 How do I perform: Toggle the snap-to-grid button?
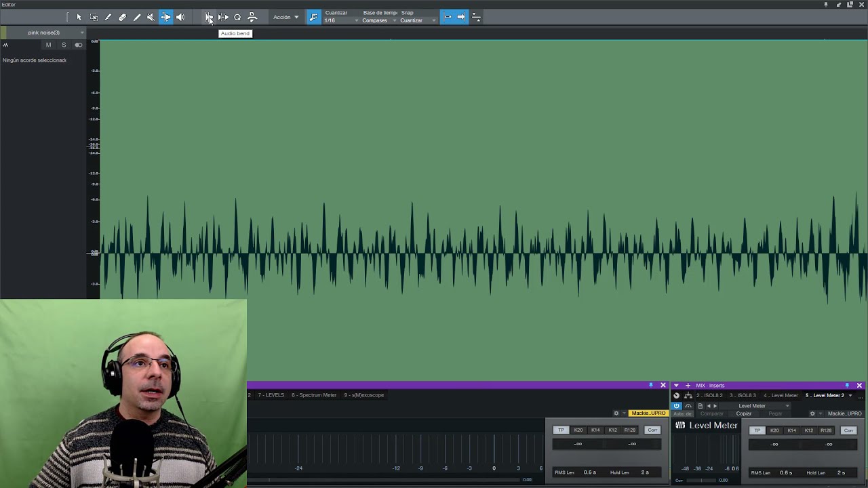pos(448,17)
